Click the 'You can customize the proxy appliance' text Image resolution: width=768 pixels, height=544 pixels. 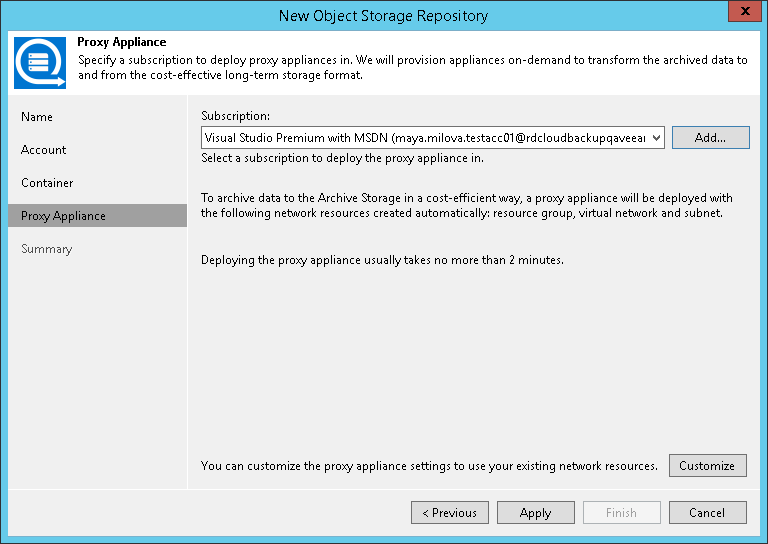tap(429, 466)
